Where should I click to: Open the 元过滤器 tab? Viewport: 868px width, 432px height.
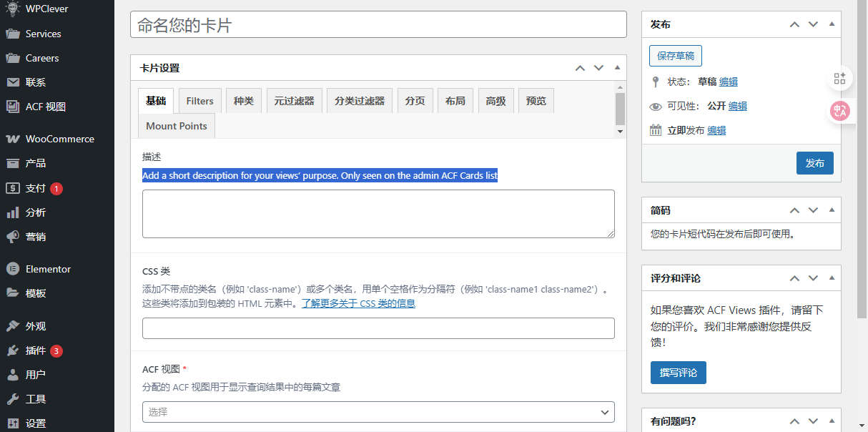click(x=295, y=101)
